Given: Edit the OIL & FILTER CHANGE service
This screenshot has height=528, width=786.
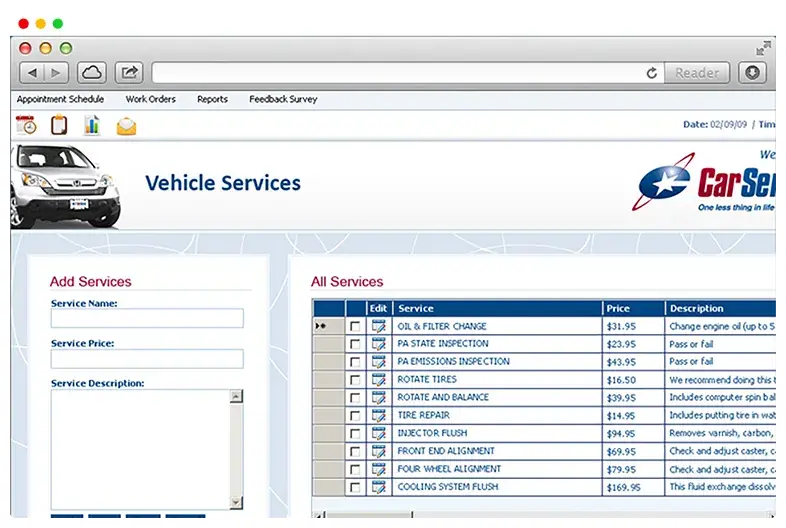Looking at the screenshot, I should [379, 326].
